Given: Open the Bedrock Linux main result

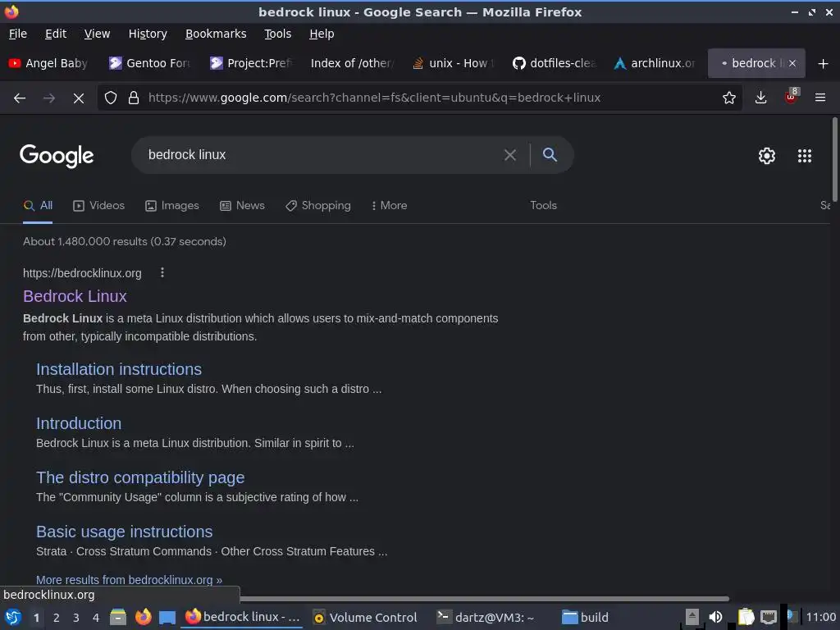Looking at the screenshot, I should click(x=75, y=296).
